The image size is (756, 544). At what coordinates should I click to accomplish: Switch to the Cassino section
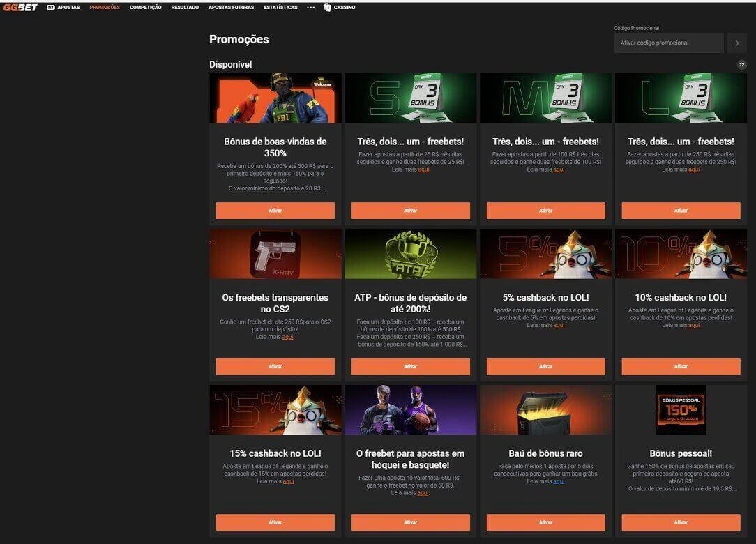click(345, 7)
